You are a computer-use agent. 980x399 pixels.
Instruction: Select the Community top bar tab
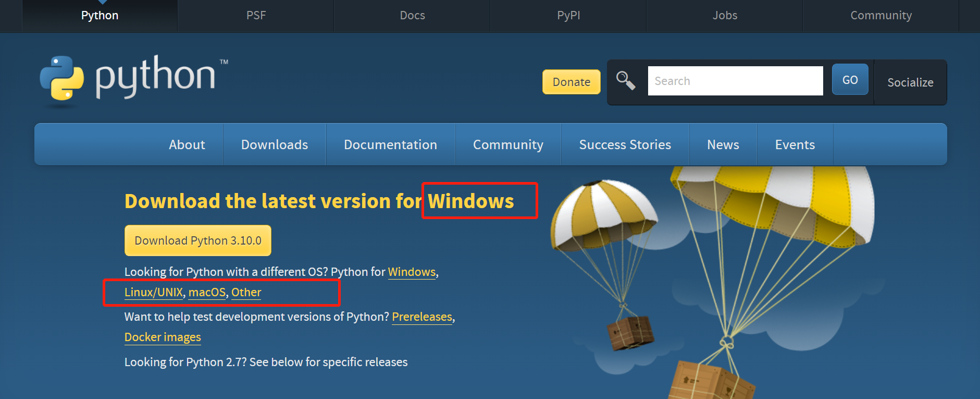tap(881, 16)
